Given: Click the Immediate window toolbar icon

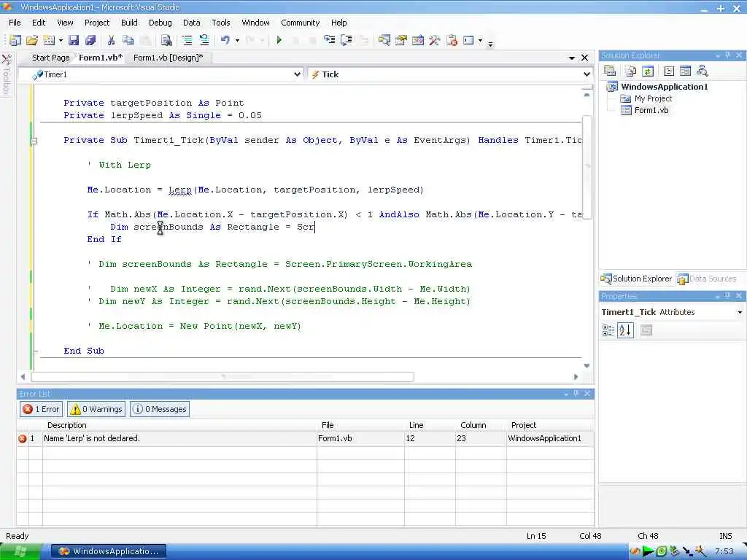Looking at the screenshot, I should pyautogui.click(x=468, y=41).
